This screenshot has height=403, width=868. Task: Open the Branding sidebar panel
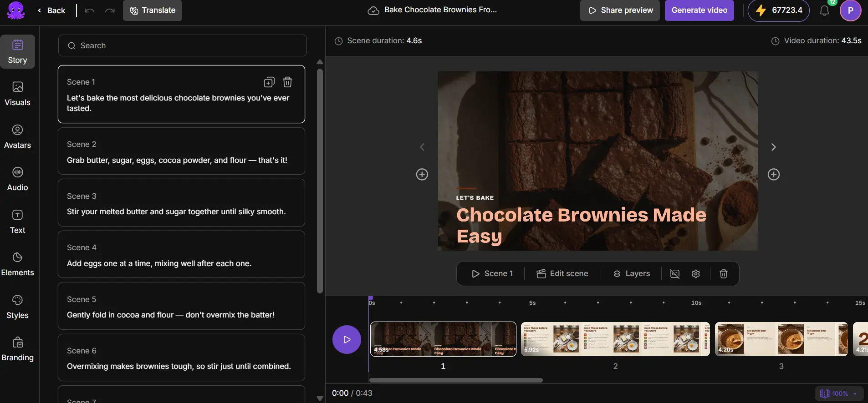tap(17, 349)
